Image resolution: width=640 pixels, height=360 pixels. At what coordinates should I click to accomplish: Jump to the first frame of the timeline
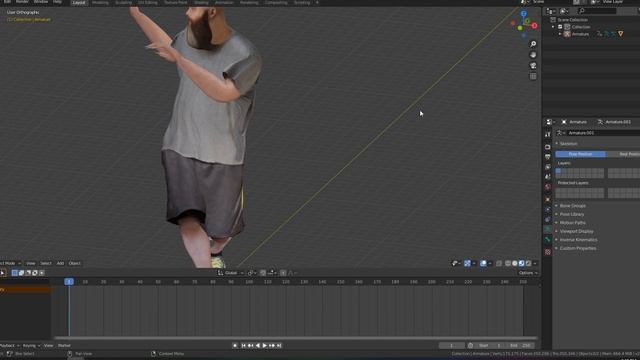click(244, 346)
